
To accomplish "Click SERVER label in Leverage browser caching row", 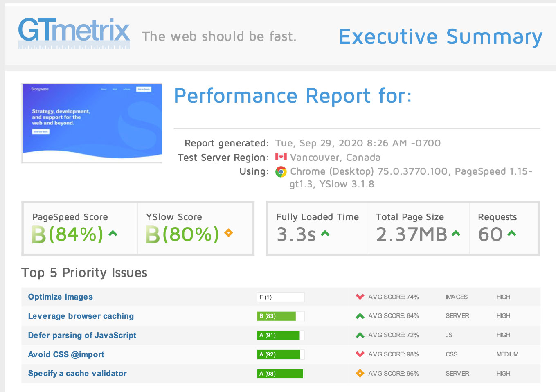I will (457, 316).
